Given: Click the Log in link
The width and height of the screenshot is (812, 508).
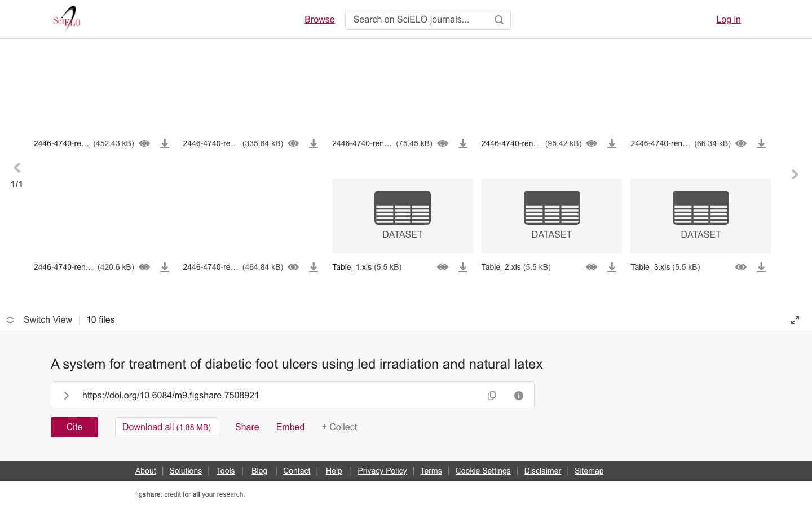Looking at the screenshot, I should [729, 19].
